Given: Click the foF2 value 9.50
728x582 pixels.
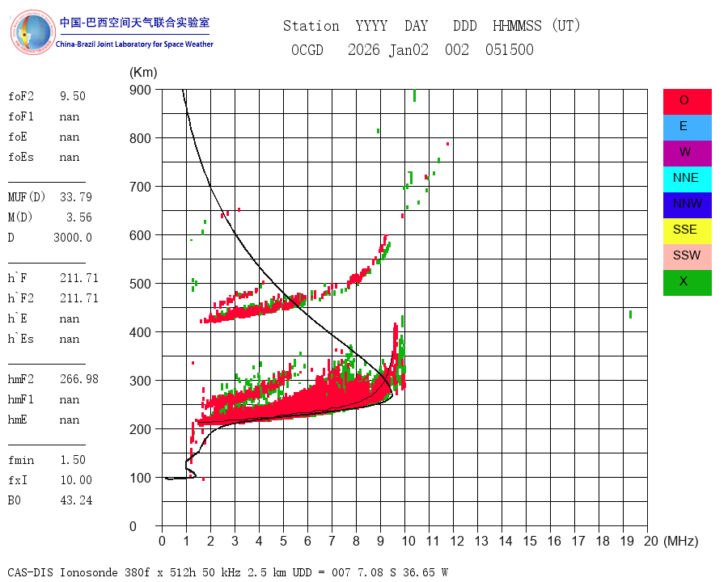Looking at the screenshot, I should pos(73,96).
